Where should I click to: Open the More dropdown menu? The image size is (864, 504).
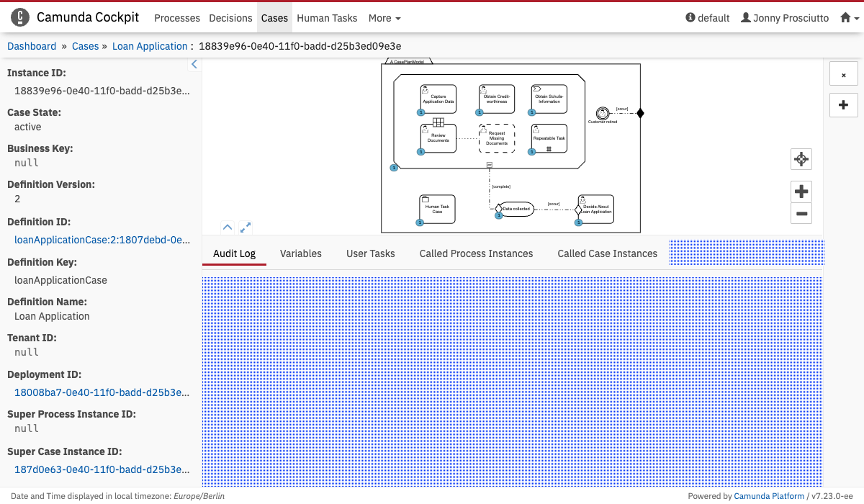pyautogui.click(x=384, y=18)
